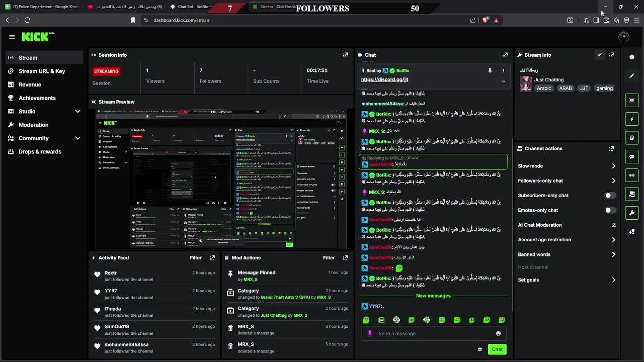Open Activity Feed Filter
Image resolution: width=644 pixels, height=362 pixels.
pyautogui.click(x=196, y=257)
